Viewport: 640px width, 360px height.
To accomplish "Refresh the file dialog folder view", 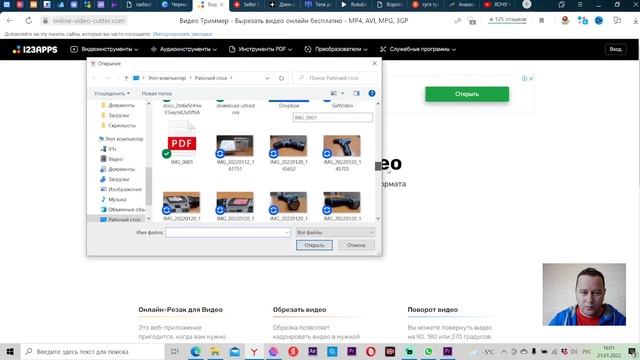I will click(281, 78).
